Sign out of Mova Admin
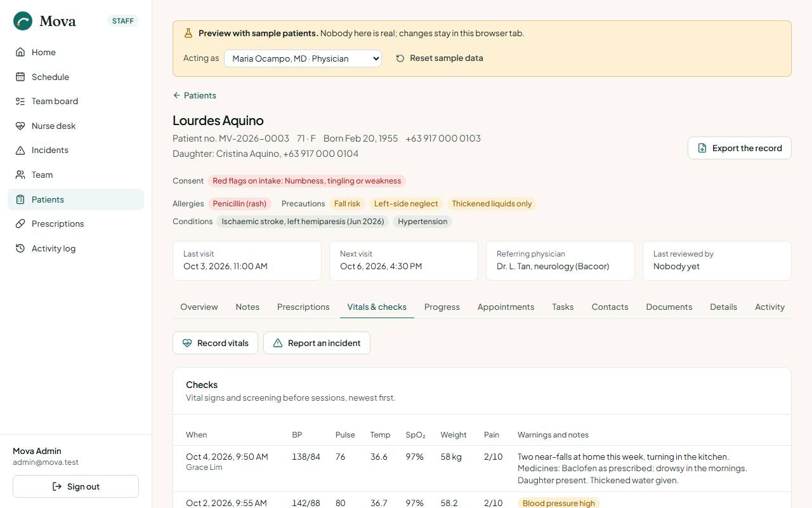This screenshot has width=812, height=508. pyautogui.click(x=75, y=486)
